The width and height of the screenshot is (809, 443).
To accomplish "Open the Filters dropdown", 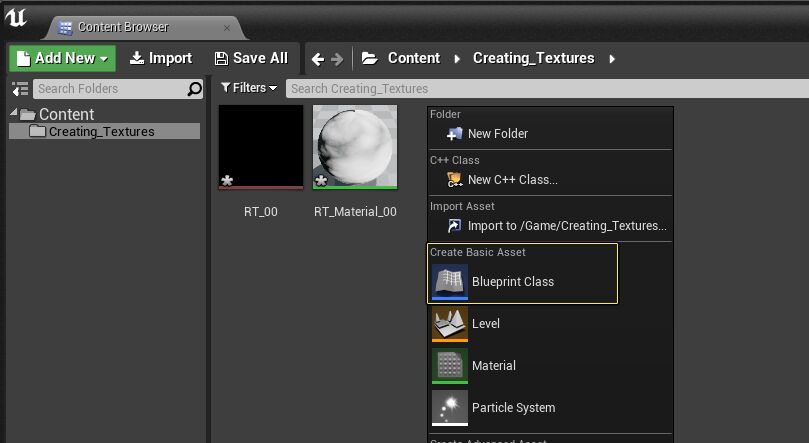I will 249,88.
